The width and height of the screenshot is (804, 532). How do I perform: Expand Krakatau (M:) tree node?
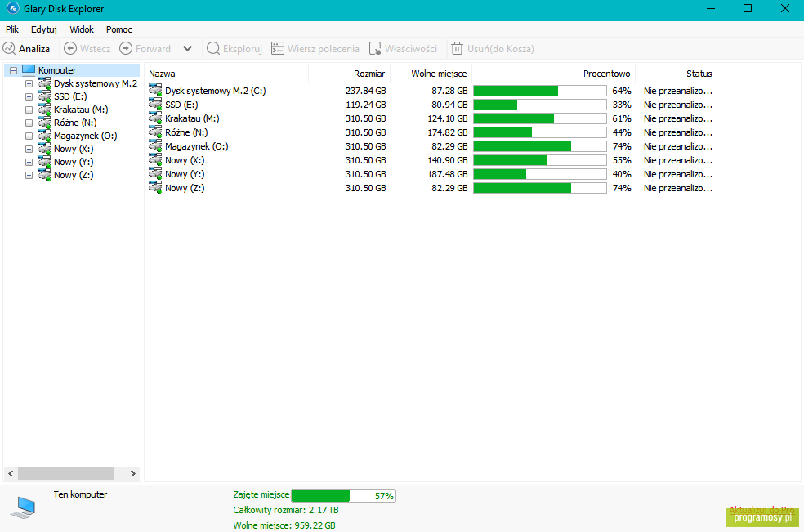coord(29,110)
